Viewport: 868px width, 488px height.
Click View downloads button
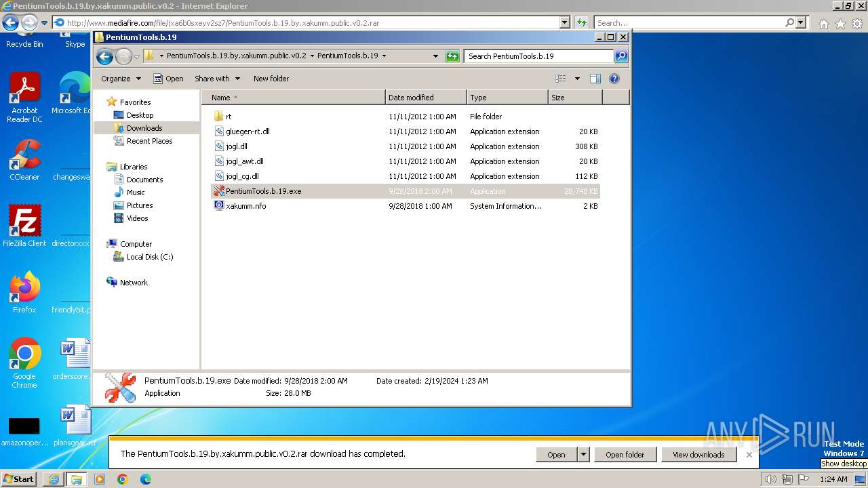[698, 455]
